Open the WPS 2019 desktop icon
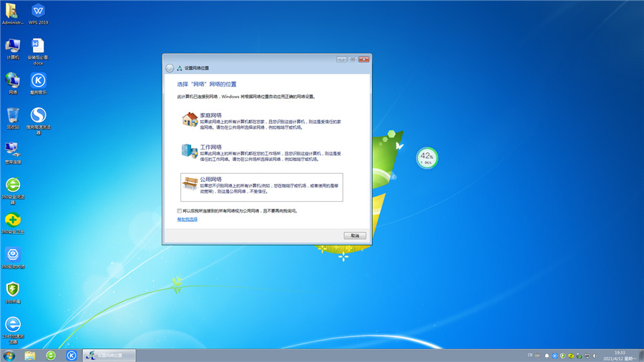Viewport: 644px width, 362px height. click(x=38, y=12)
